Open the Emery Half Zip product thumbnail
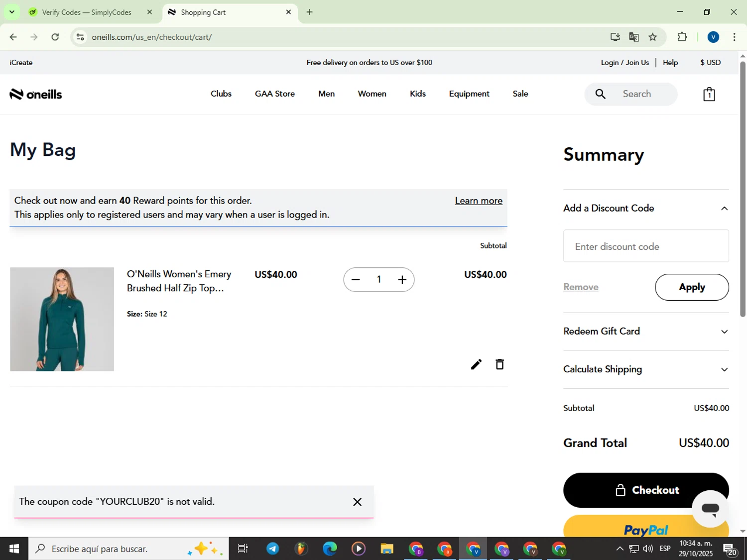Viewport: 747px width, 560px height. click(x=62, y=319)
